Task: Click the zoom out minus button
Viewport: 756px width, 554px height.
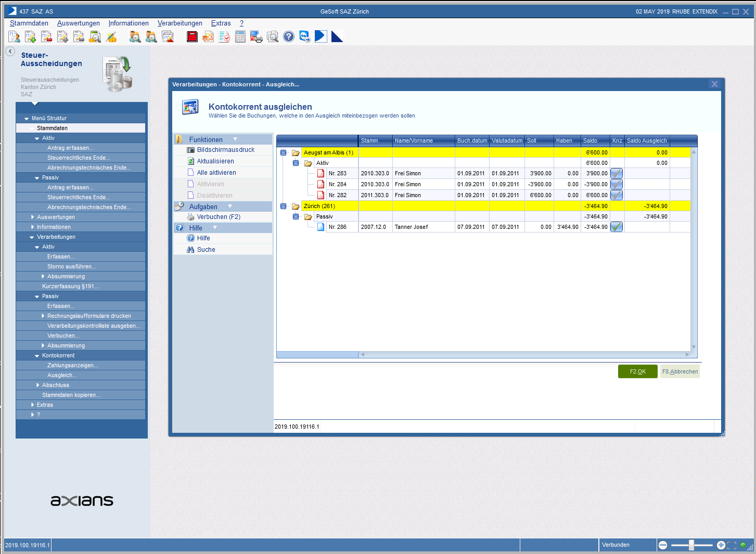Action: pyautogui.click(x=663, y=545)
